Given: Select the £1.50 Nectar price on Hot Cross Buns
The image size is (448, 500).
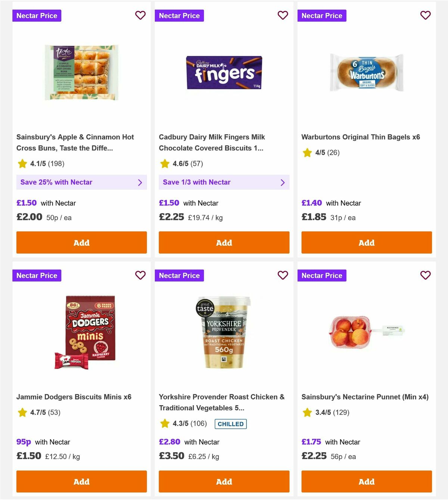Looking at the screenshot, I should click(x=26, y=203).
